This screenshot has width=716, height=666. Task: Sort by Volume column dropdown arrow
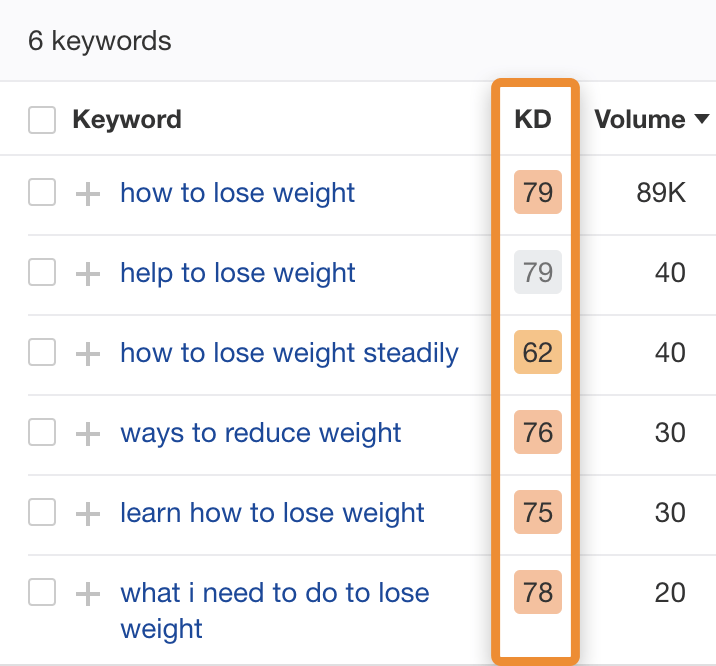(x=702, y=121)
